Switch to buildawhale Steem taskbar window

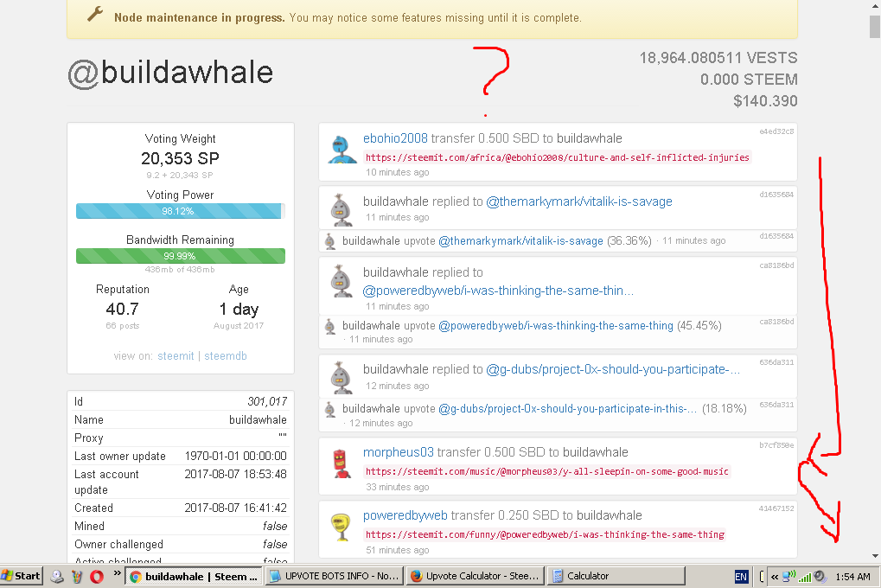194,576
